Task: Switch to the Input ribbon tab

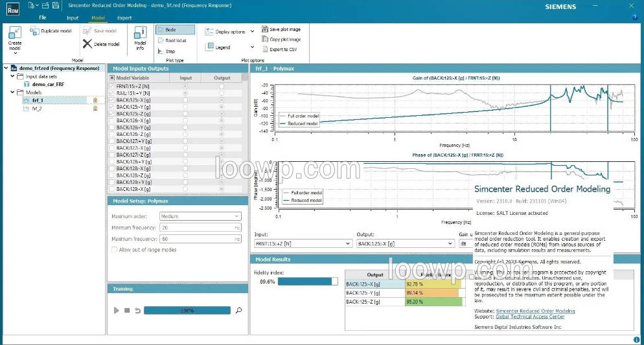Action: coord(73,17)
